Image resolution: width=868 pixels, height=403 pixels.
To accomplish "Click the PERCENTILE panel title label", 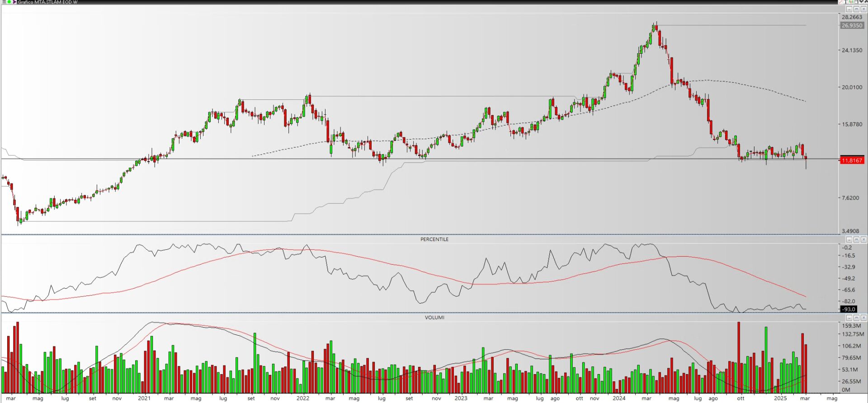I will [434, 239].
